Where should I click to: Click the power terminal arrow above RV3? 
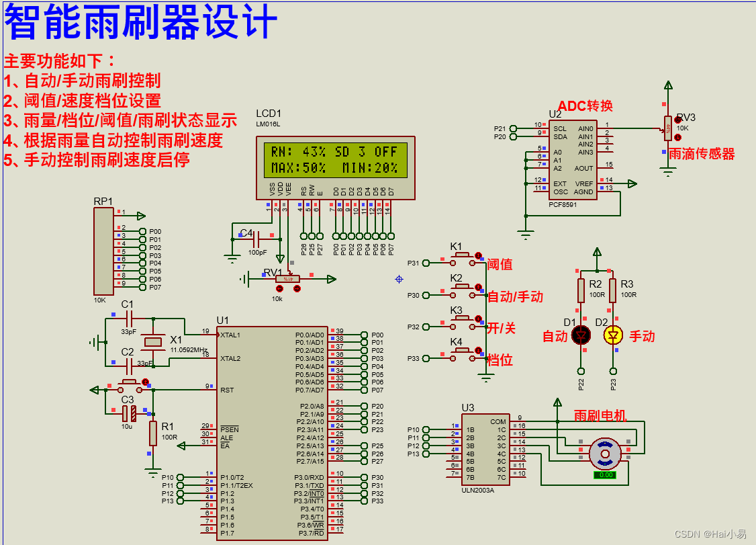coord(668,85)
